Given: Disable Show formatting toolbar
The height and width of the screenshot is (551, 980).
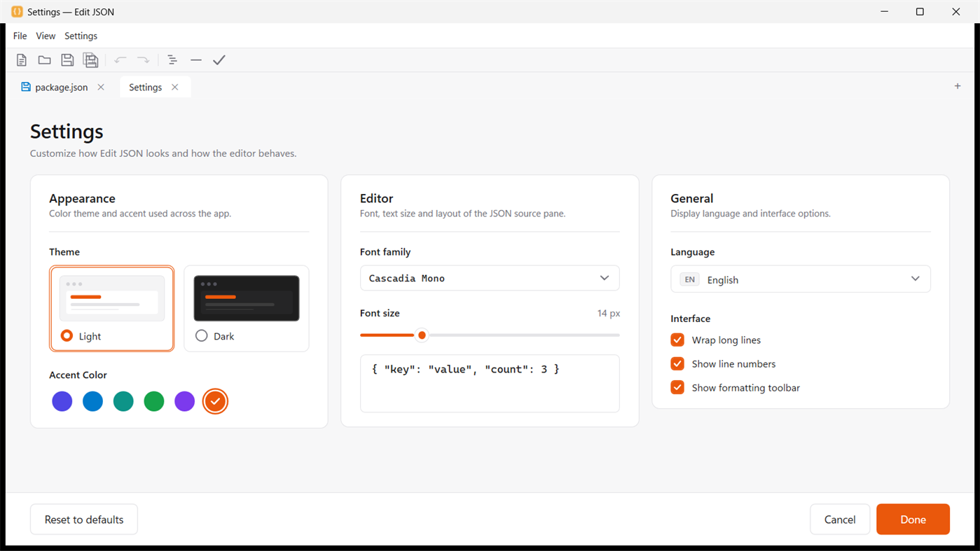Looking at the screenshot, I should (677, 388).
